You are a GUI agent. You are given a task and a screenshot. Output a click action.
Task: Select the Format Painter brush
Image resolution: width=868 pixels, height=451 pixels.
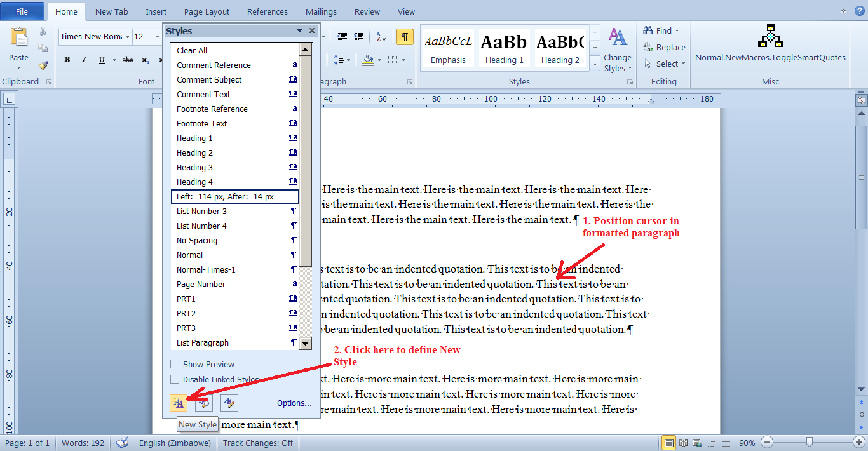(x=43, y=65)
